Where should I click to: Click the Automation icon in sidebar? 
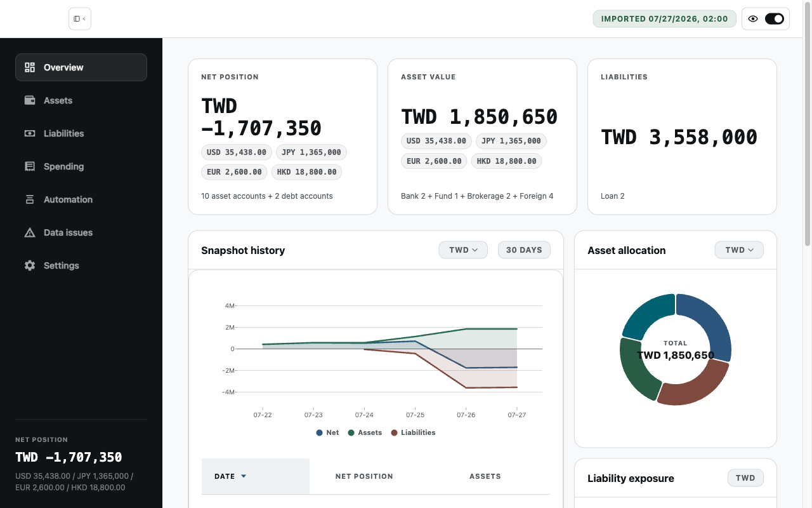pos(30,199)
